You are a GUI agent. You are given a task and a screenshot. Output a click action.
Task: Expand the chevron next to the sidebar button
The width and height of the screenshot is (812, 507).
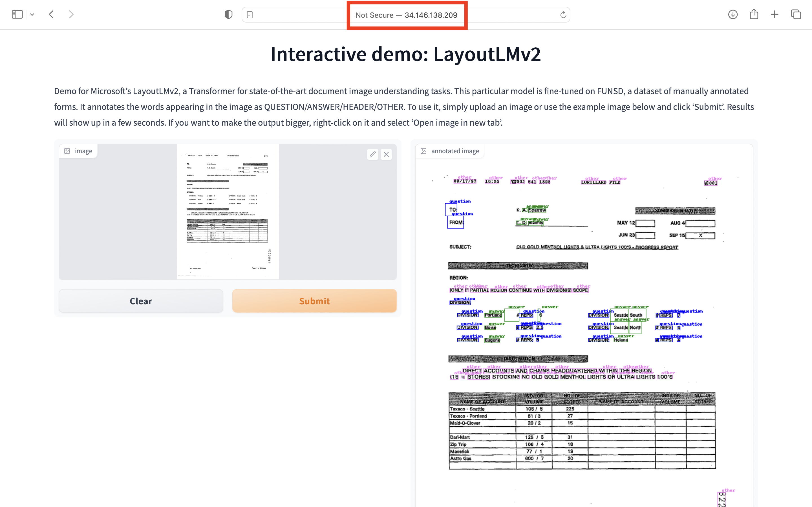point(32,14)
